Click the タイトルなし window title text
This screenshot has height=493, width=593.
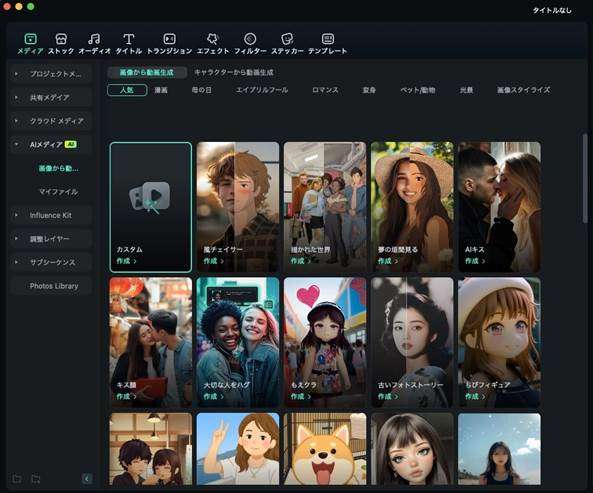coord(552,10)
